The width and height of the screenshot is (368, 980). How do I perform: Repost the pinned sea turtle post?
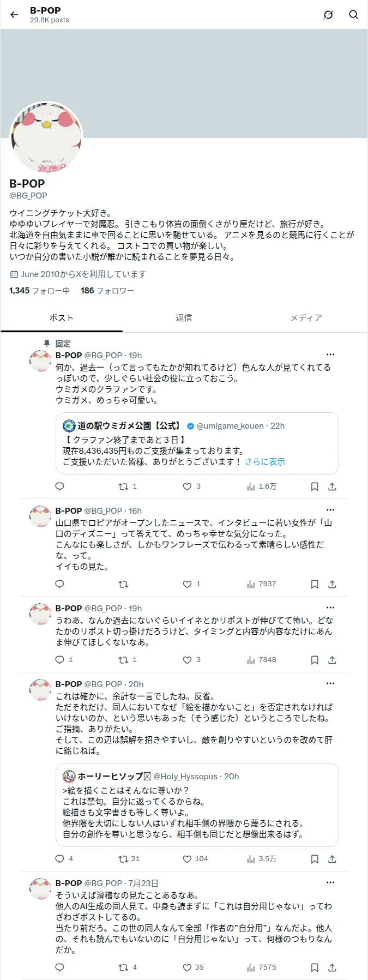(128, 486)
